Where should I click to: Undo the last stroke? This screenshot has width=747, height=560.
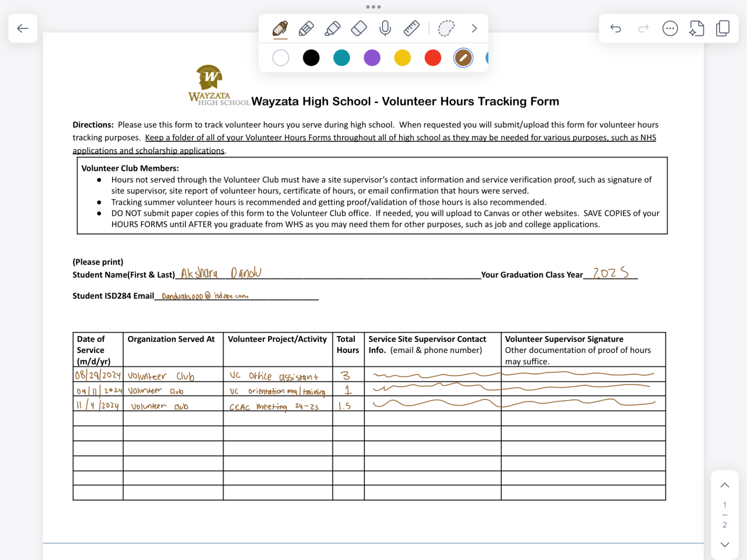pyautogui.click(x=616, y=29)
